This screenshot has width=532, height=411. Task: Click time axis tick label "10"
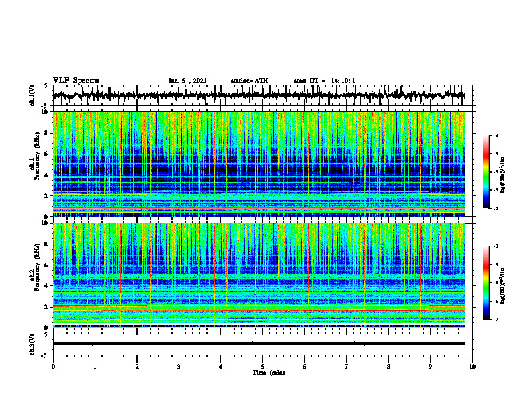tap(472, 367)
